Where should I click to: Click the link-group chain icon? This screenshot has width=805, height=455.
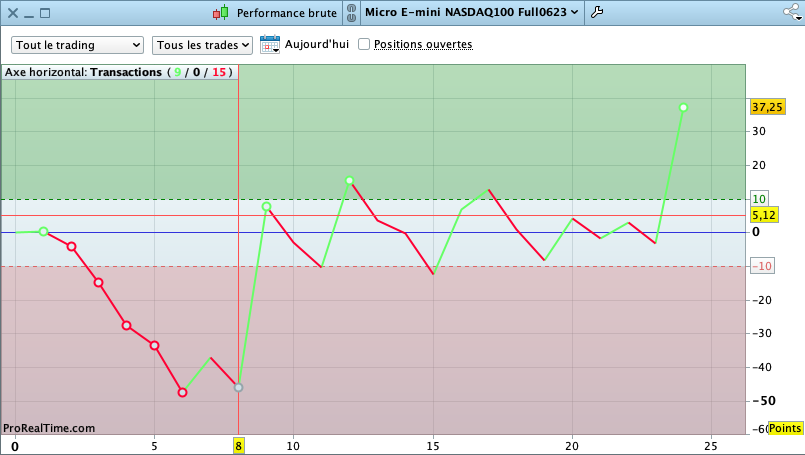[x=354, y=13]
